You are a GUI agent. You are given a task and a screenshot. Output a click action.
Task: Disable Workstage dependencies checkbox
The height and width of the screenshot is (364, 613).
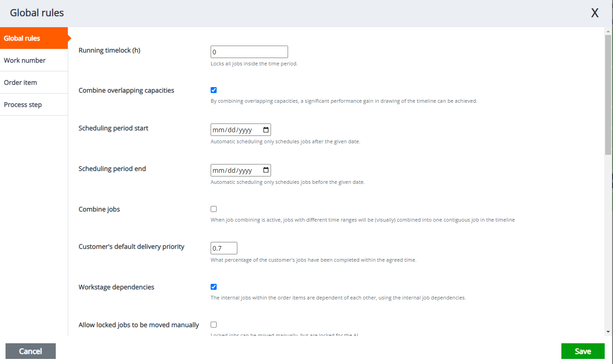tap(213, 287)
